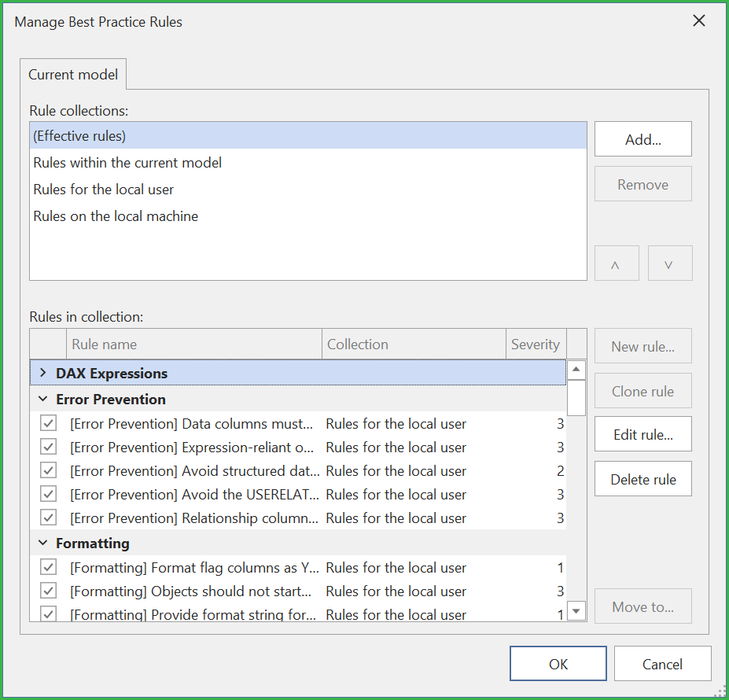Uncheck 'Format flag columns as Y...' rule
729x700 pixels.
point(48,567)
